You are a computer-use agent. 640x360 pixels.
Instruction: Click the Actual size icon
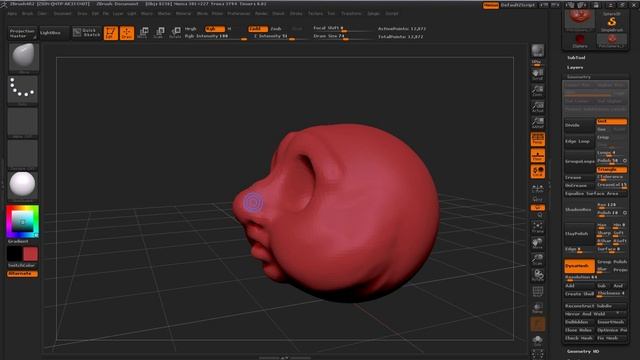click(538, 107)
